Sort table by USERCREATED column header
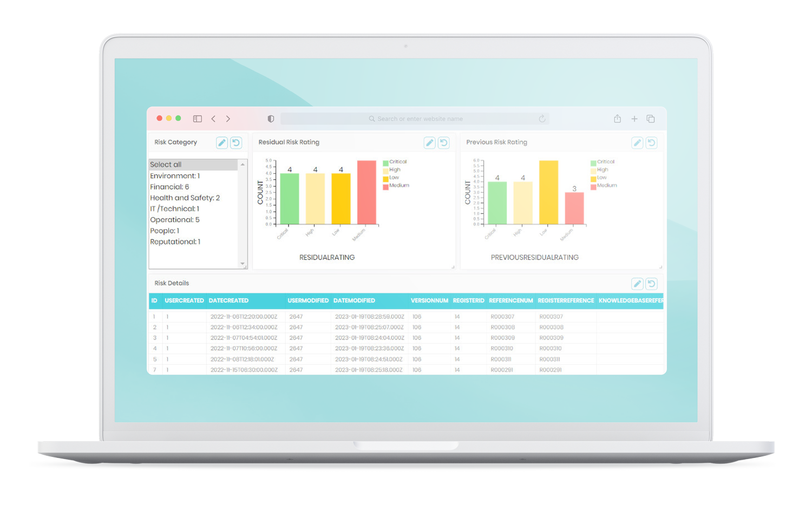Screen dimensions: 812x517 184,300
